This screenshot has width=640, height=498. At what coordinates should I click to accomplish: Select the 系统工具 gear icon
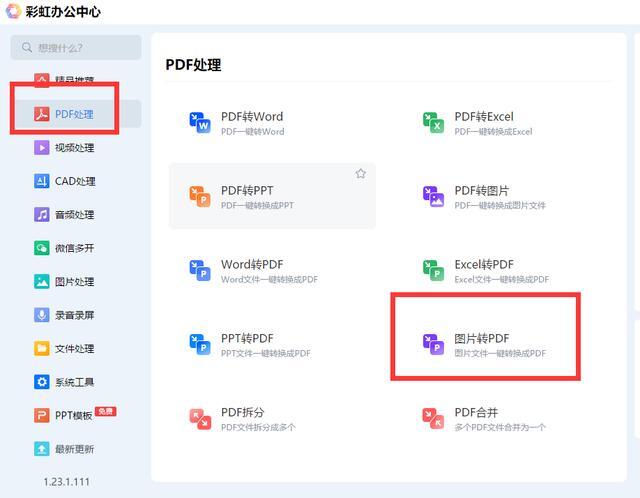click(42, 382)
